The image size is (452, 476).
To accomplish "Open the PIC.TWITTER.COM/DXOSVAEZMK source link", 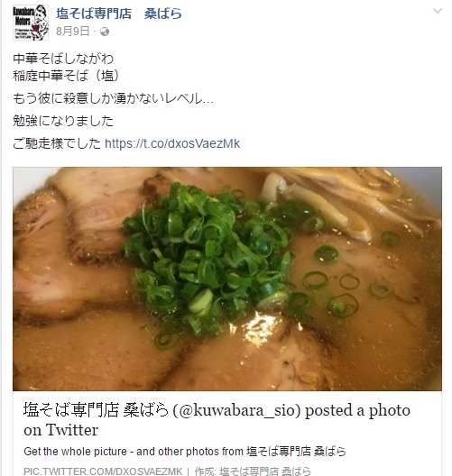I will coord(103,471).
